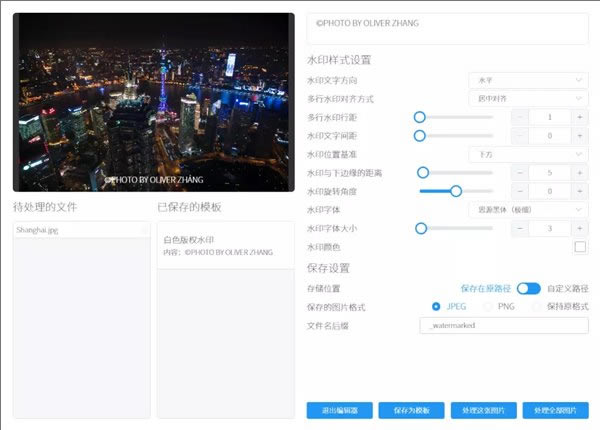Increase 水印字体大小 with plus button
Image resolution: width=600 pixels, height=430 pixels.
(580, 228)
